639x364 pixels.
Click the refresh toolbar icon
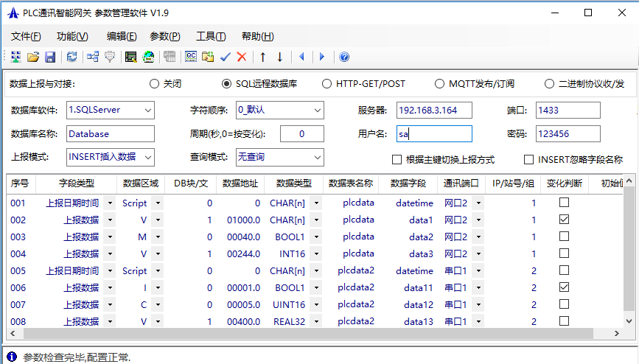pyautogui.click(x=72, y=57)
